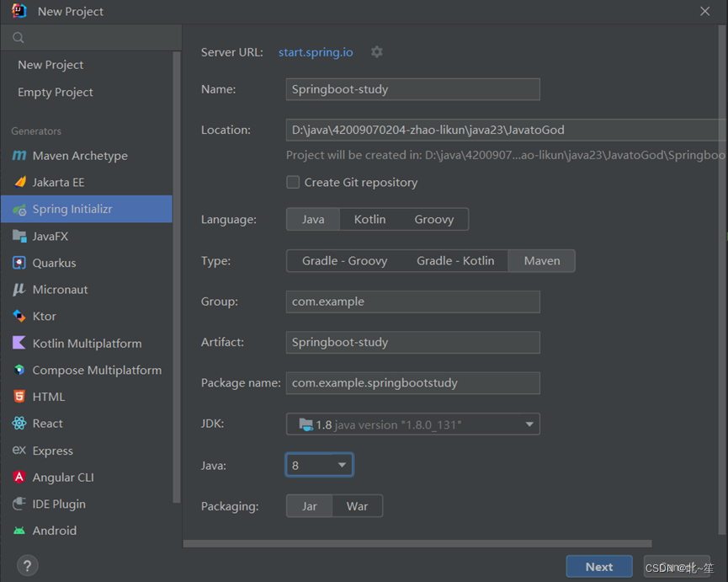The height and width of the screenshot is (582, 728).
Task: Open the JDK dropdown arrow
Action: coord(529,424)
